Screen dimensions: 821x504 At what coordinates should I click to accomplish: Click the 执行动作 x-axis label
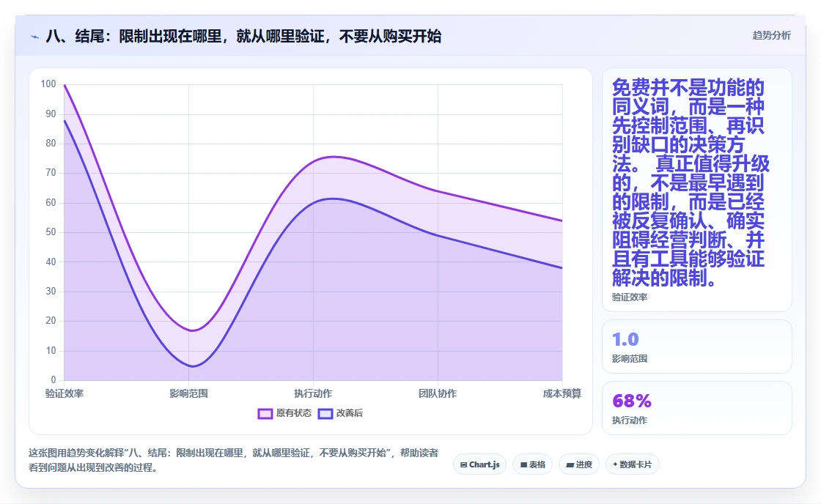[313, 393]
